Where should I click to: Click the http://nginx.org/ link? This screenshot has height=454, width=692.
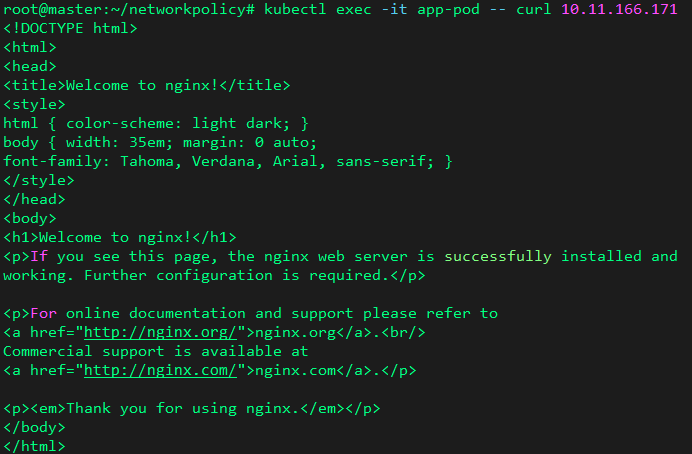(x=160, y=332)
